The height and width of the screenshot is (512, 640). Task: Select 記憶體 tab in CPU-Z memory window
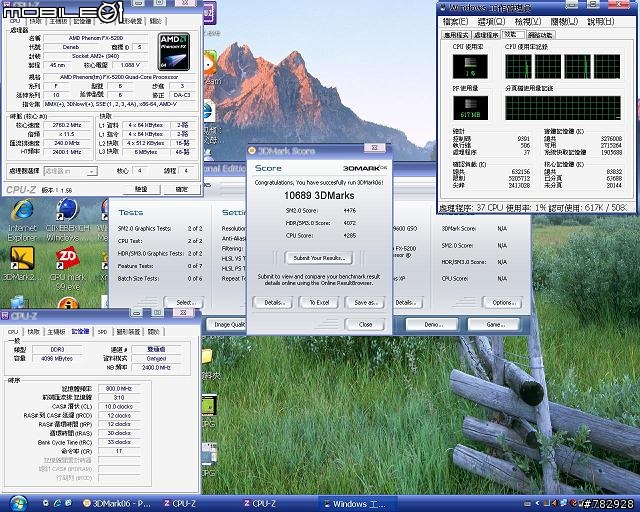[80, 331]
